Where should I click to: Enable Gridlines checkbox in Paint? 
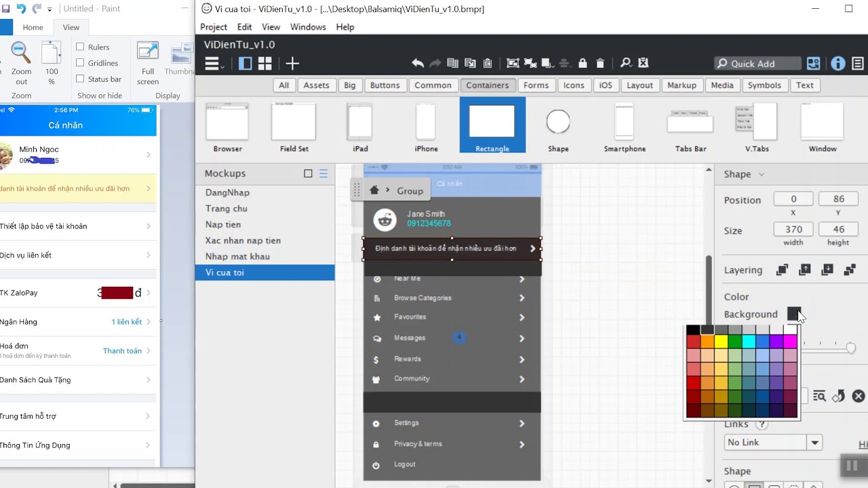[x=80, y=63]
